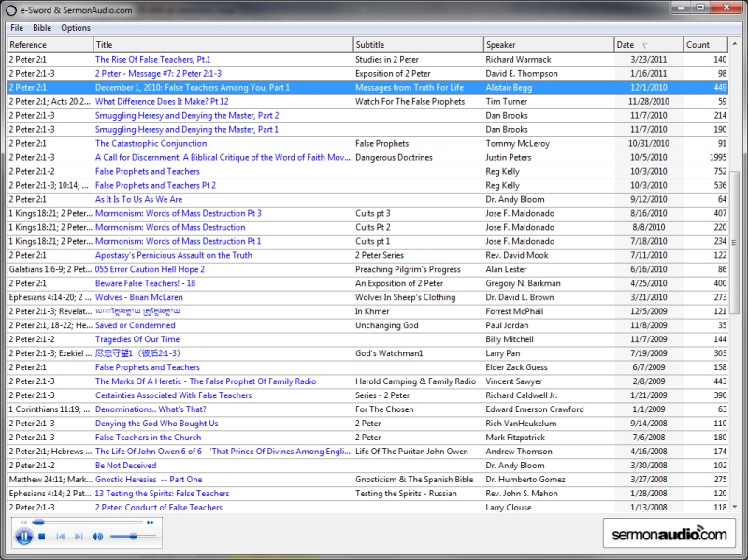Open 'False Prophets and Teachers Pt 2'
The width and height of the screenshot is (748, 560).
[x=155, y=185]
